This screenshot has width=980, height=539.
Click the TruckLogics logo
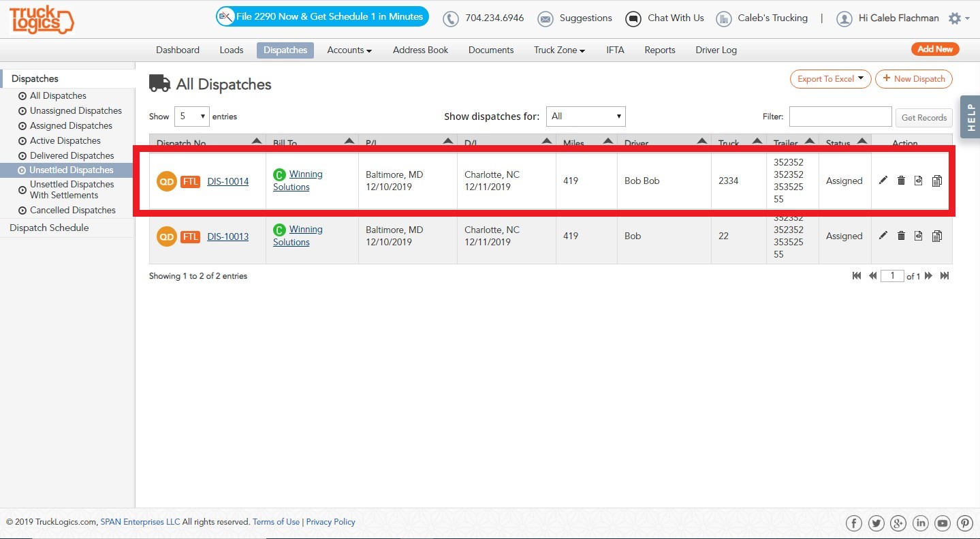pos(42,19)
